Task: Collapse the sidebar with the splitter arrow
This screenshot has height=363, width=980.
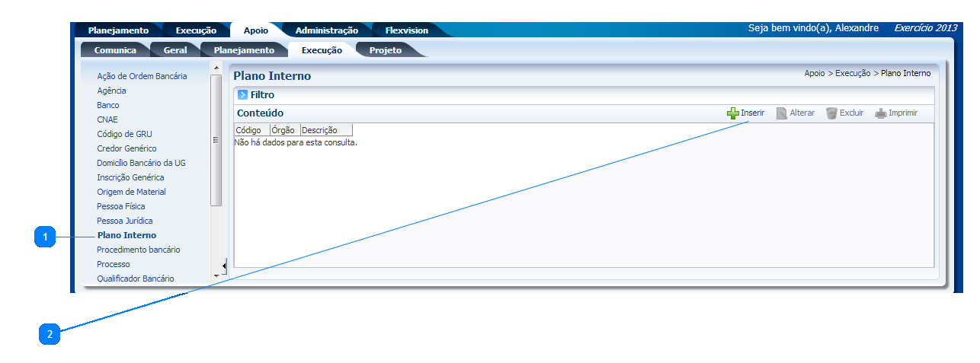Action: click(x=224, y=264)
